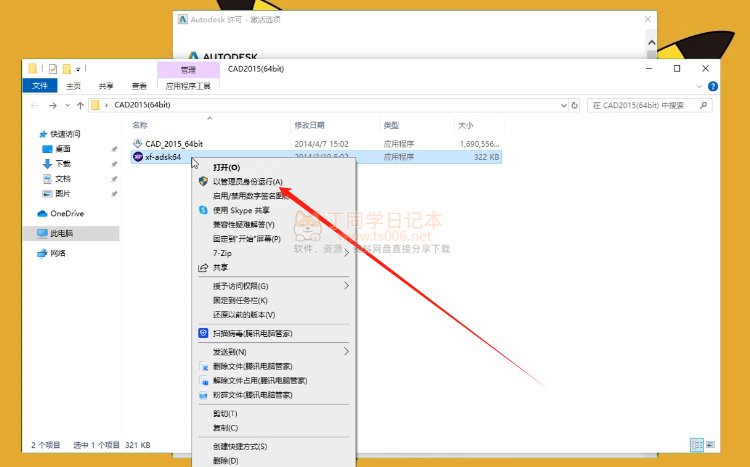Go up one folder level

point(80,105)
